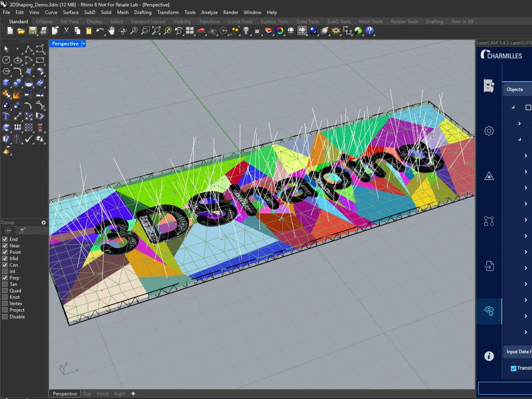Click the Zoom Extents icon
532x399 pixels.
click(x=156, y=31)
